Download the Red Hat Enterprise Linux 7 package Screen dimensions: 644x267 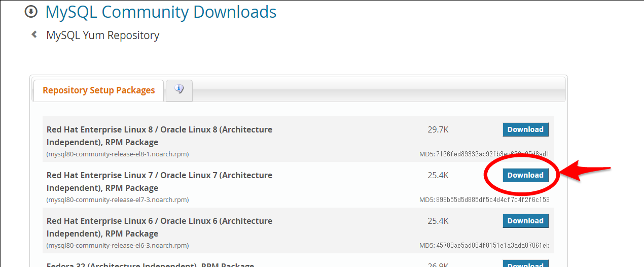pos(525,175)
